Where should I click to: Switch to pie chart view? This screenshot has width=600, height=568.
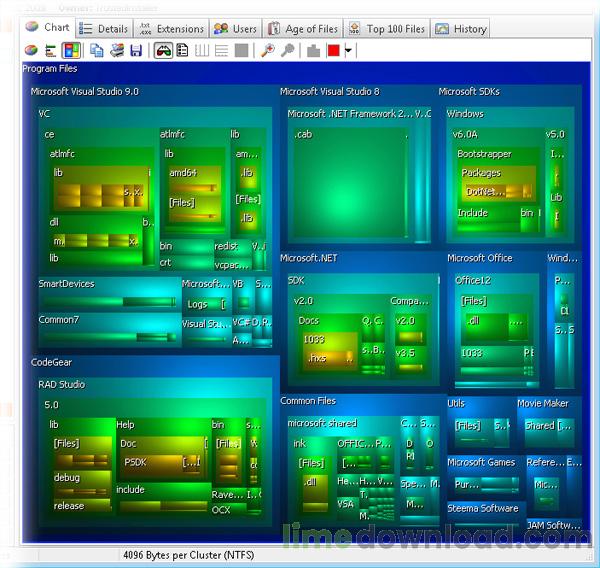coord(31,50)
